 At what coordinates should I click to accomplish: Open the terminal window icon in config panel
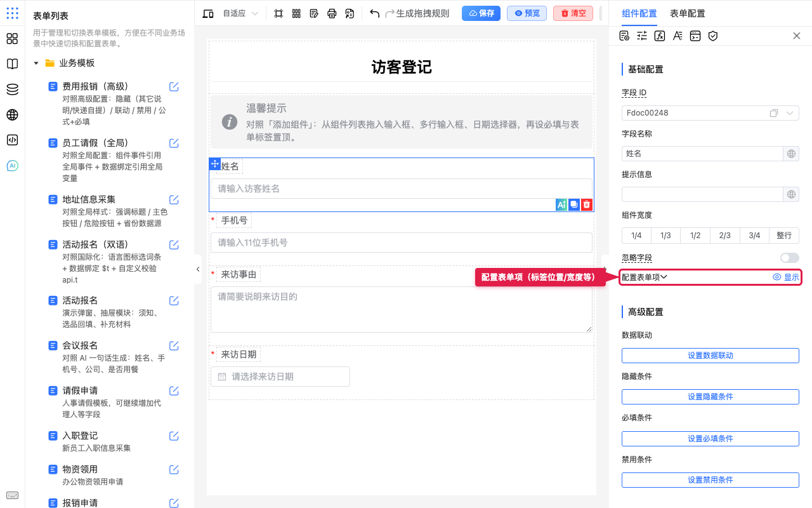(695, 36)
